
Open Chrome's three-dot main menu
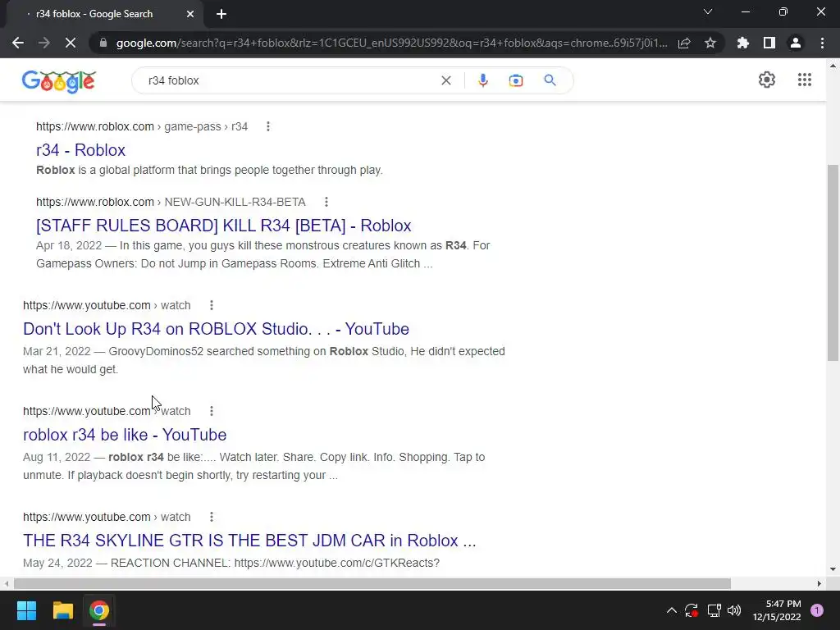[822, 43]
